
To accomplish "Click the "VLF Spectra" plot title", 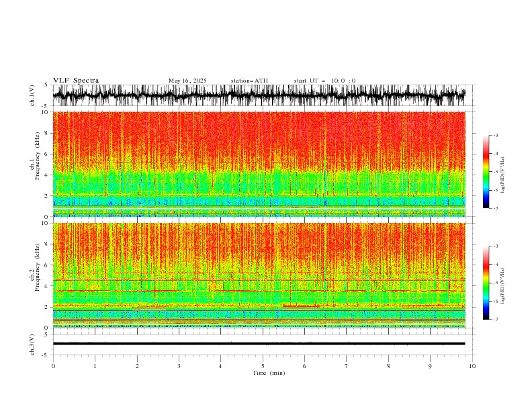I will (76, 81).
